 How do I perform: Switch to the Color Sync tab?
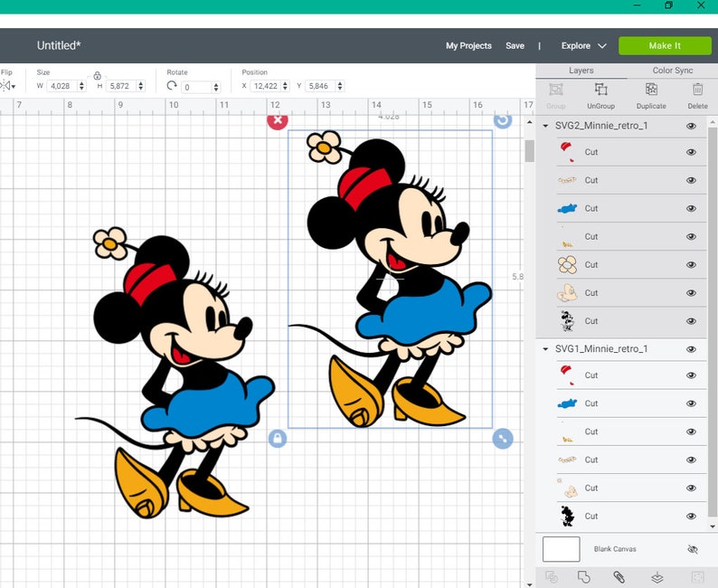pos(672,71)
